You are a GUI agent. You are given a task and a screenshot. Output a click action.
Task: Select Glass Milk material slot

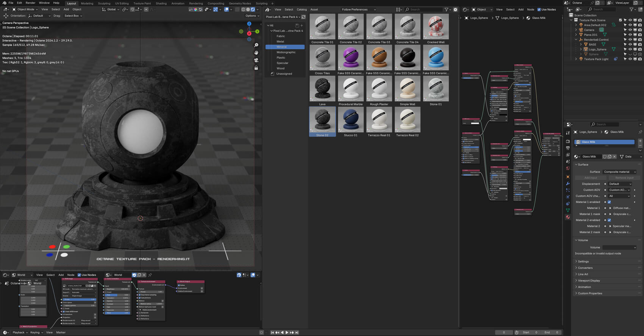tap(604, 142)
